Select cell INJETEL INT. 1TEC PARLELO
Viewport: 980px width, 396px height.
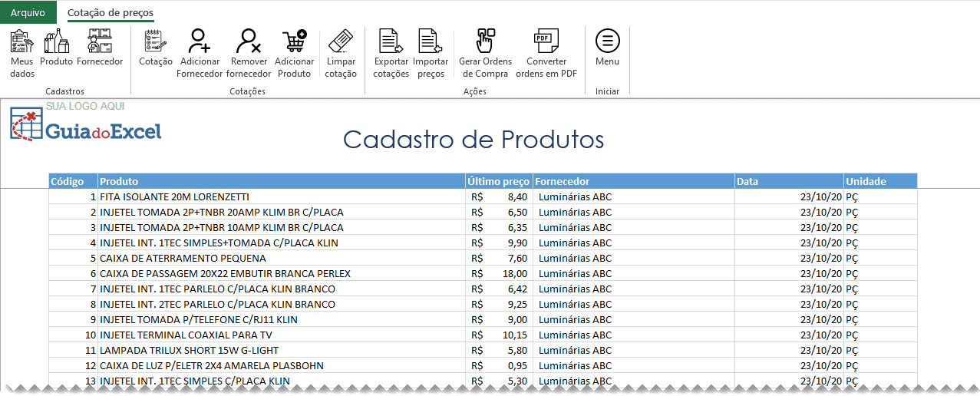pos(281,289)
